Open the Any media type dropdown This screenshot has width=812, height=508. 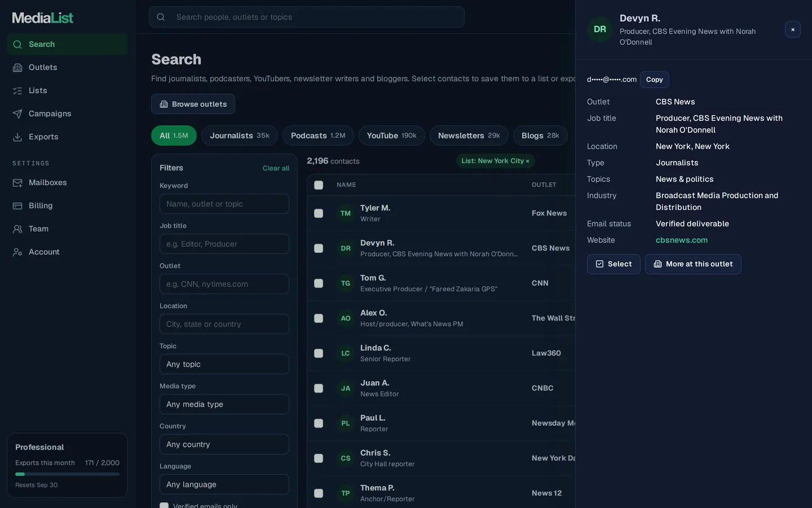coord(224,404)
